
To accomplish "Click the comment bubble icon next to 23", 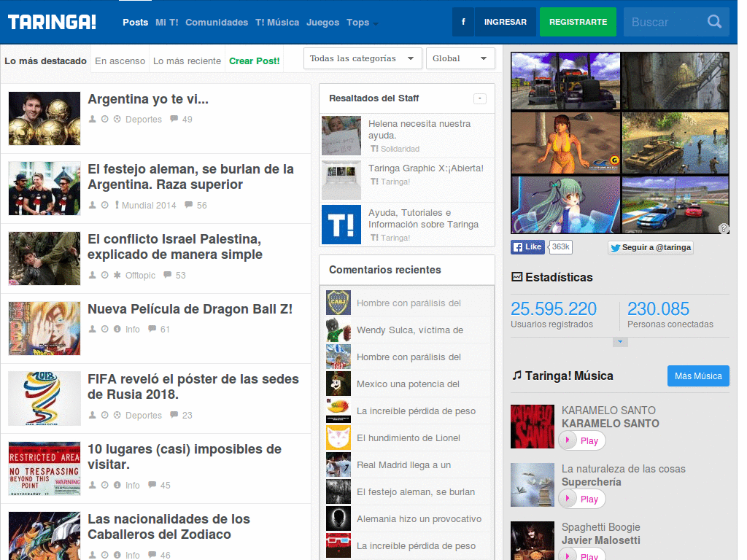I will (x=174, y=414).
